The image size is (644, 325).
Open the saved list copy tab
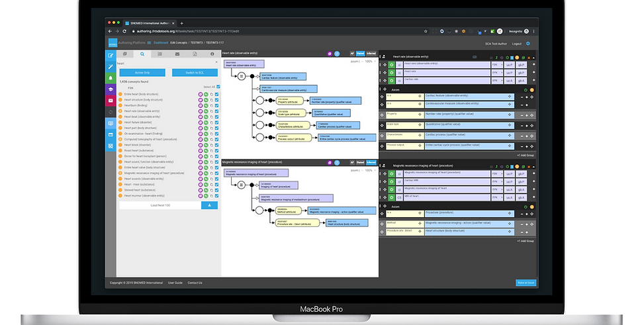coord(125,54)
